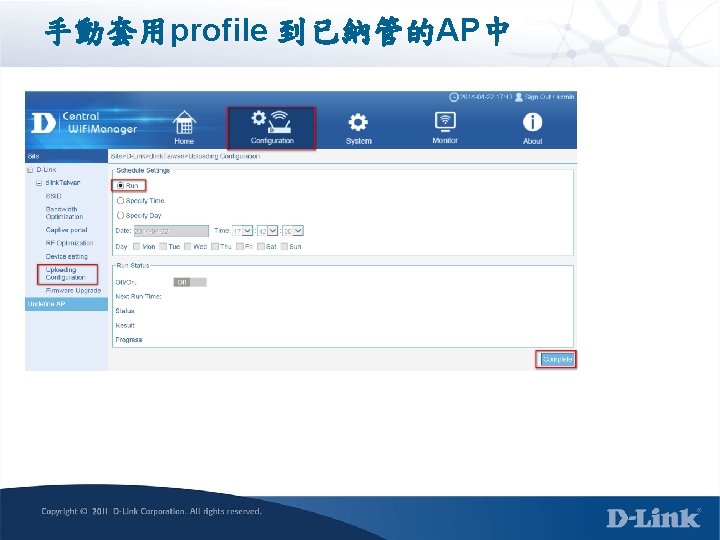The height and width of the screenshot is (540, 720).
Task: Open Captive portal settings
Action: [x=66, y=230]
